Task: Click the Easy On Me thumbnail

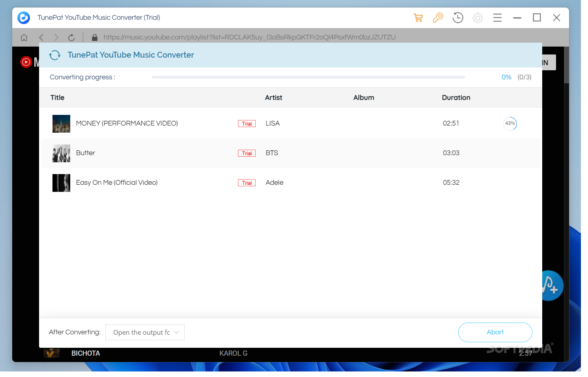Action: click(61, 183)
